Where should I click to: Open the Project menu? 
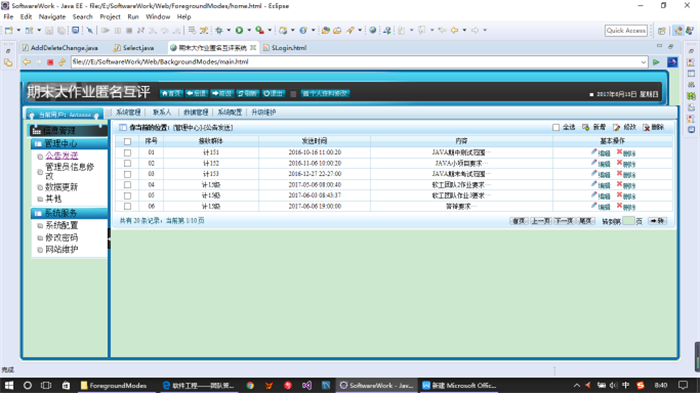110,17
